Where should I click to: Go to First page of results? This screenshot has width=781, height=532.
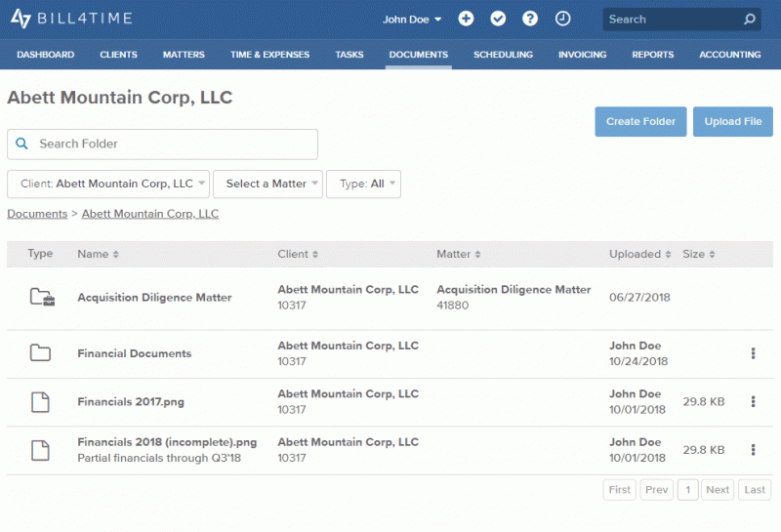pyautogui.click(x=619, y=490)
